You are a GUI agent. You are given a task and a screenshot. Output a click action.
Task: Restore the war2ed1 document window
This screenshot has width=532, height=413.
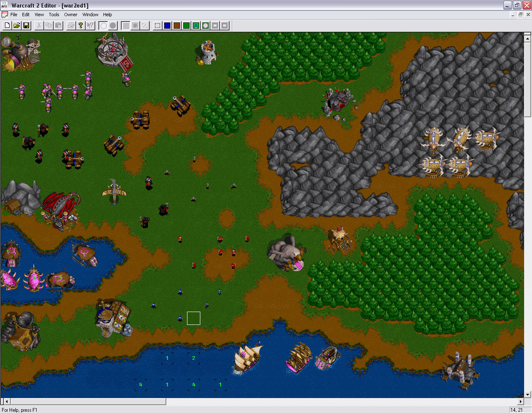(x=520, y=15)
